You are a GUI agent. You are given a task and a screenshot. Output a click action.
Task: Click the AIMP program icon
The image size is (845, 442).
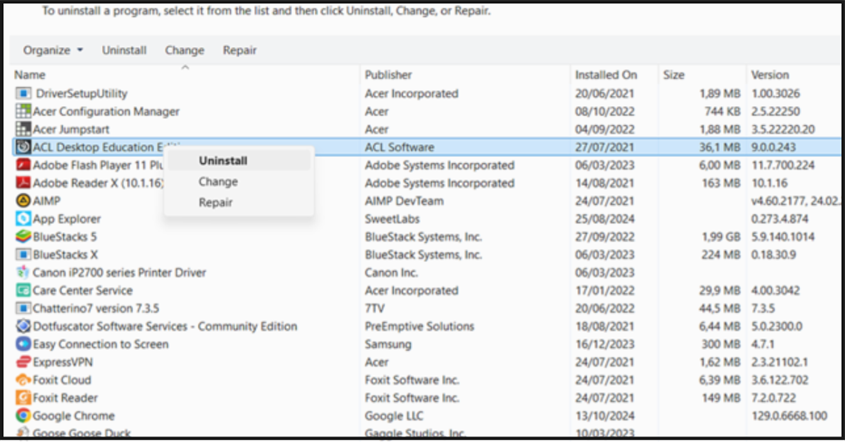23,201
